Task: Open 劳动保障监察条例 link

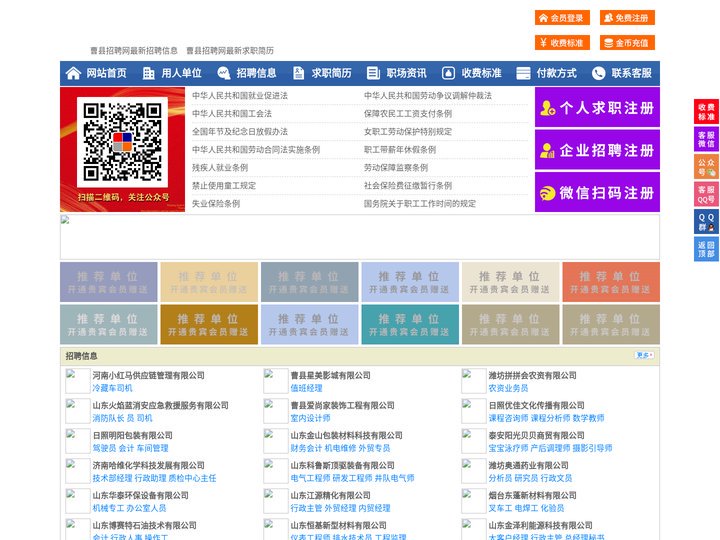Action: 396,168
